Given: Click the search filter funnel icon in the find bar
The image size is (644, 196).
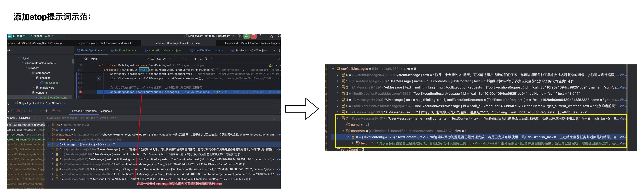Looking at the screenshot, I should [x=206, y=59].
